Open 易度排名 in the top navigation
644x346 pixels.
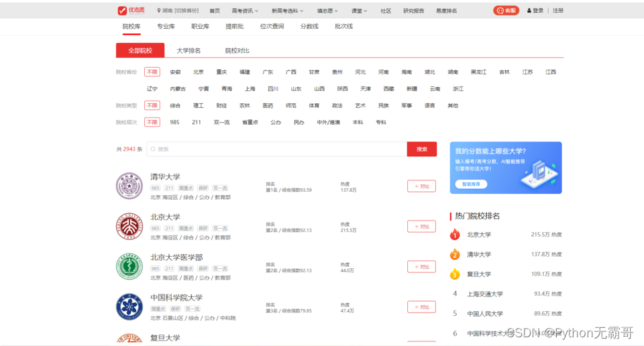click(x=447, y=11)
